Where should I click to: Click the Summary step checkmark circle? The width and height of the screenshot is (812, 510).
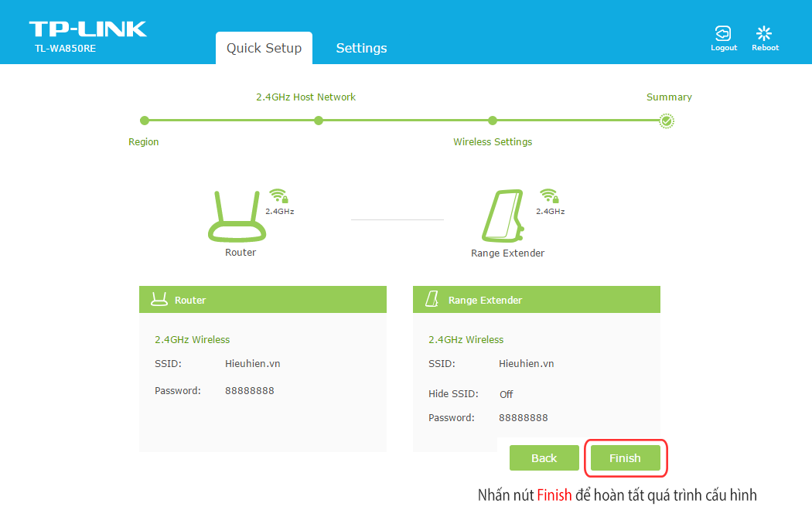tap(667, 121)
